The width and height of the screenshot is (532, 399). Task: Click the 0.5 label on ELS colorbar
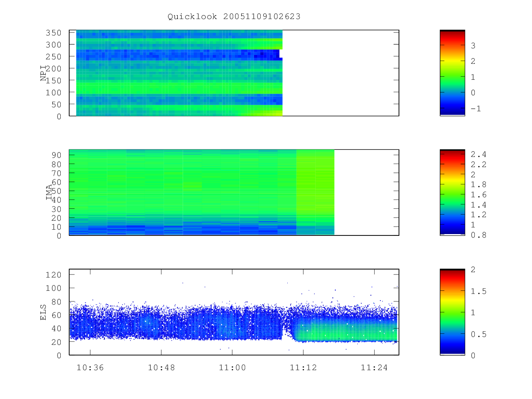coord(478,334)
